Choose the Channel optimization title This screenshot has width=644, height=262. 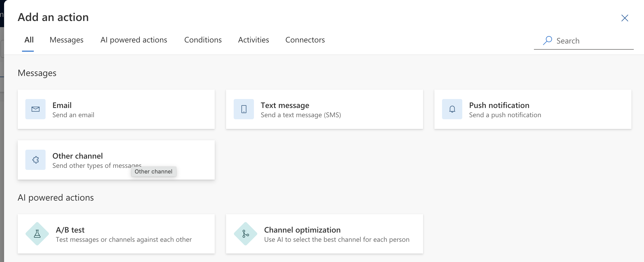point(302,230)
